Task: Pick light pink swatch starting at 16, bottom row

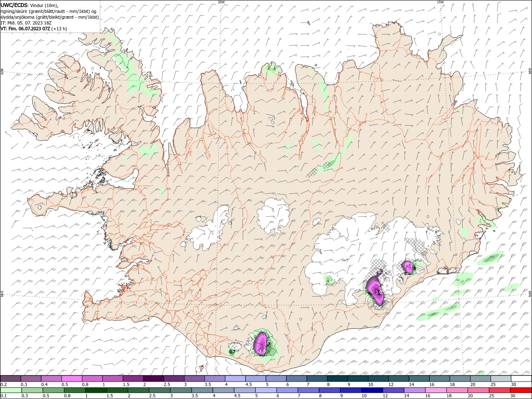Action: tap(436, 390)
